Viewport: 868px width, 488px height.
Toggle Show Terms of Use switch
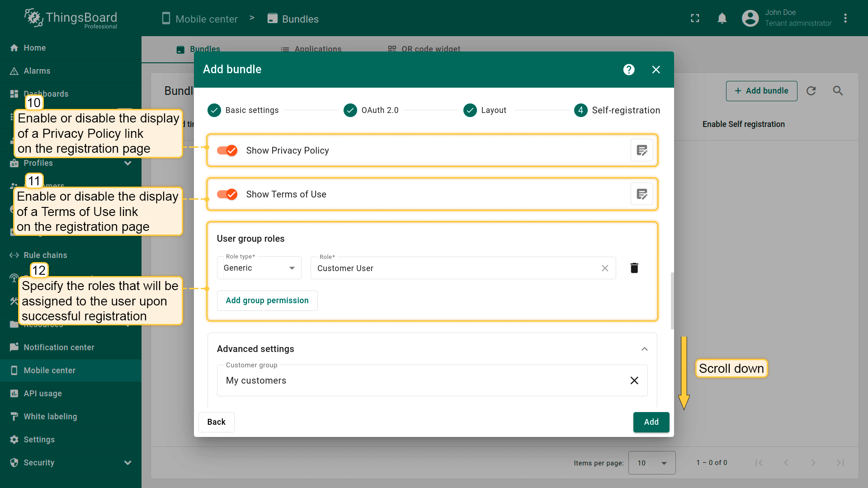point(227,194)
